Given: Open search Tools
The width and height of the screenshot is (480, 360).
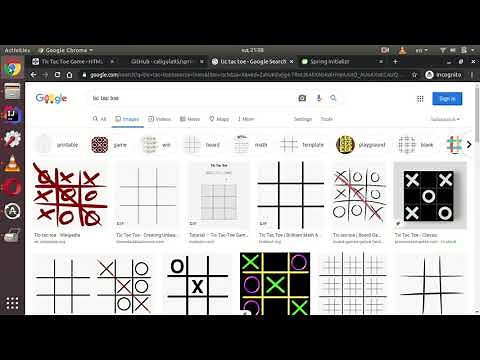Looking at the screenshot, I should pos(327,119).
